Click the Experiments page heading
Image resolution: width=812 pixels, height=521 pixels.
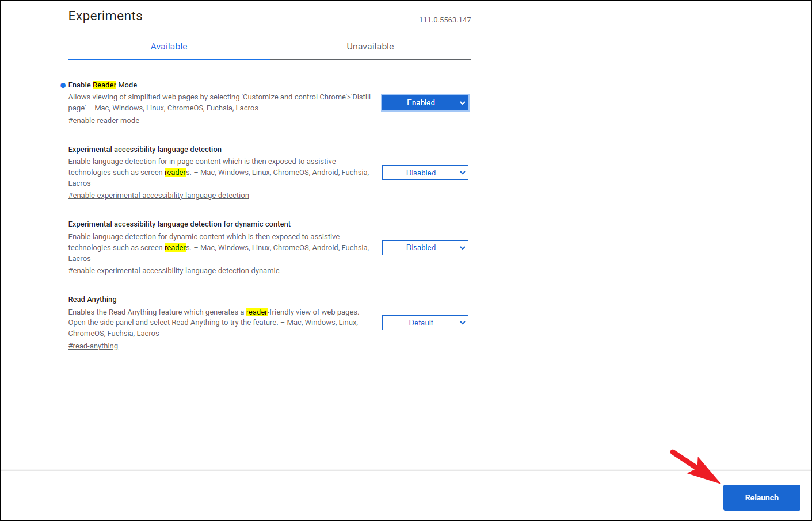click(x=105, y=16)
